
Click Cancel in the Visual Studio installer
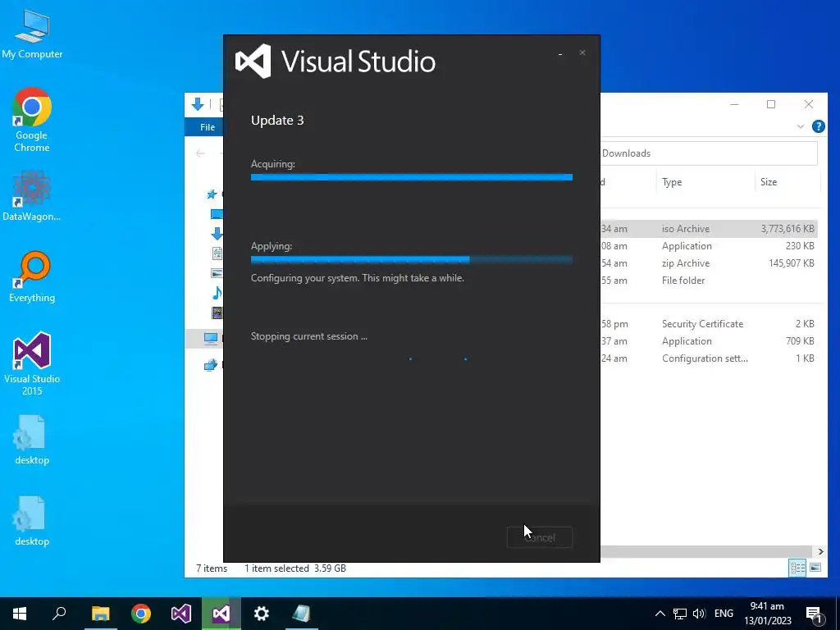point(540,537)
